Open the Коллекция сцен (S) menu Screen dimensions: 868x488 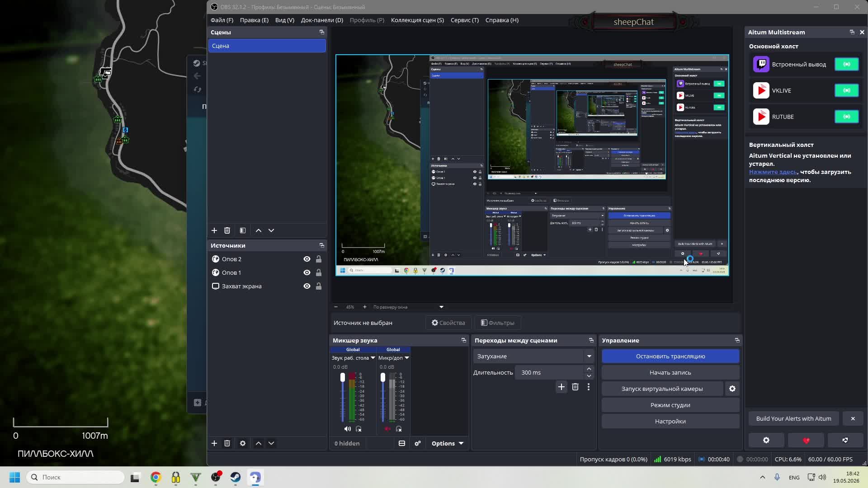[417, 20]
